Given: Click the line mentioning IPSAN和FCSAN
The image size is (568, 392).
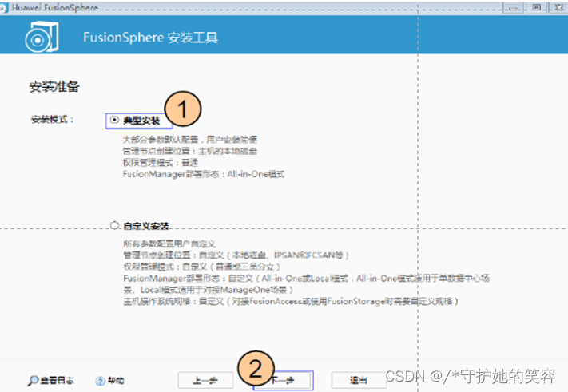Looking at the screenshot, I should (236, 255).
